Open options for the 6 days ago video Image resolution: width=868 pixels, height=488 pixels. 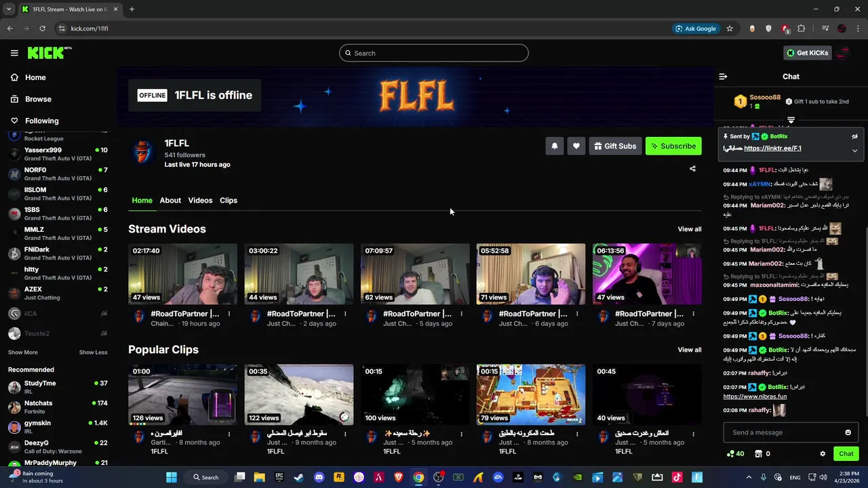tap(577, 314)
